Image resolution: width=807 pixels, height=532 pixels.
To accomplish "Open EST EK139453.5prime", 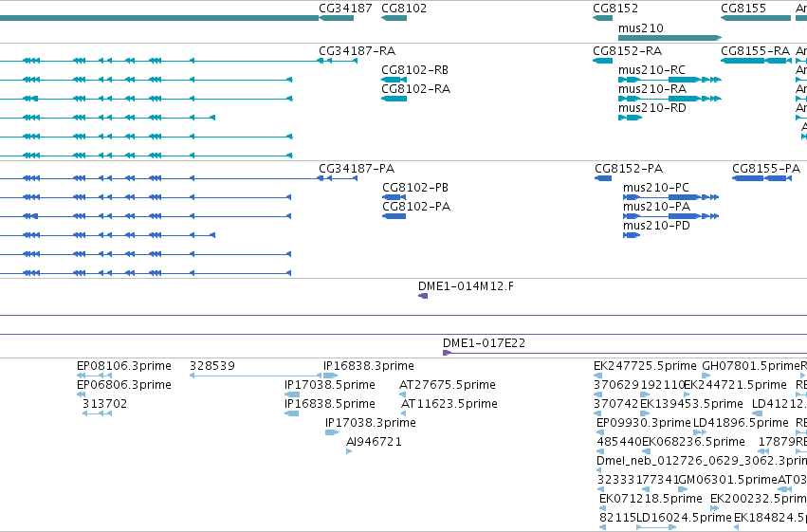I will click(x=691, y=404).
